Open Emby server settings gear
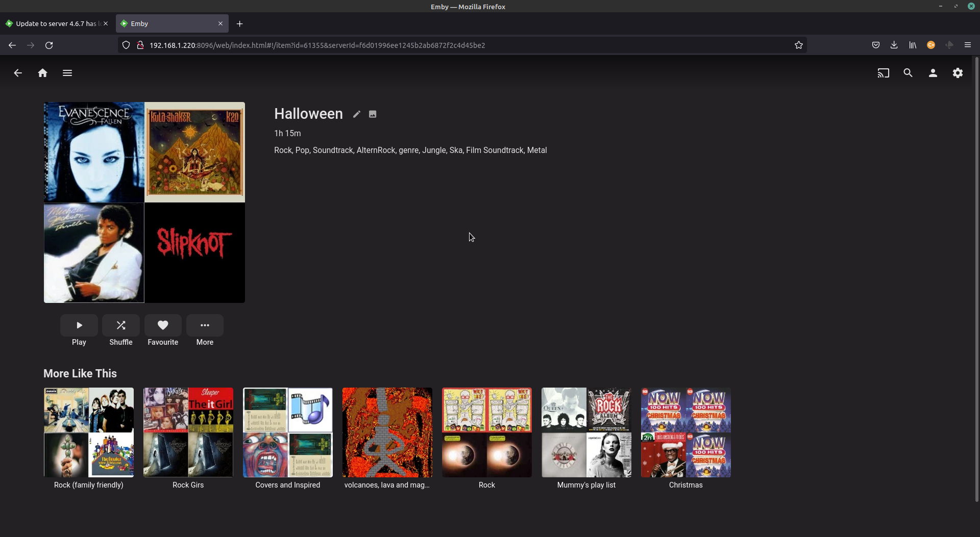980x537 pixels. point(958,73)
